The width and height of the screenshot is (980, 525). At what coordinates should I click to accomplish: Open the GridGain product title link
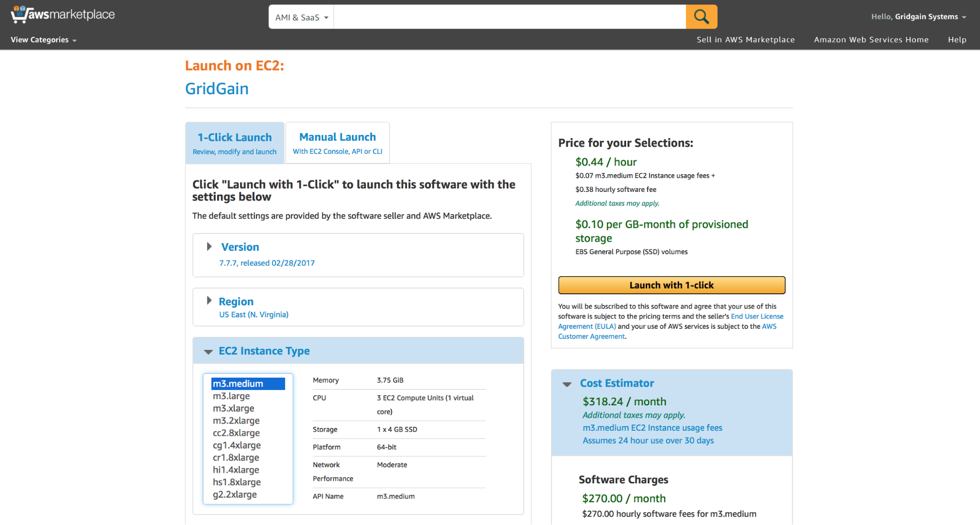pyautogui.click(x=217, y=89)
